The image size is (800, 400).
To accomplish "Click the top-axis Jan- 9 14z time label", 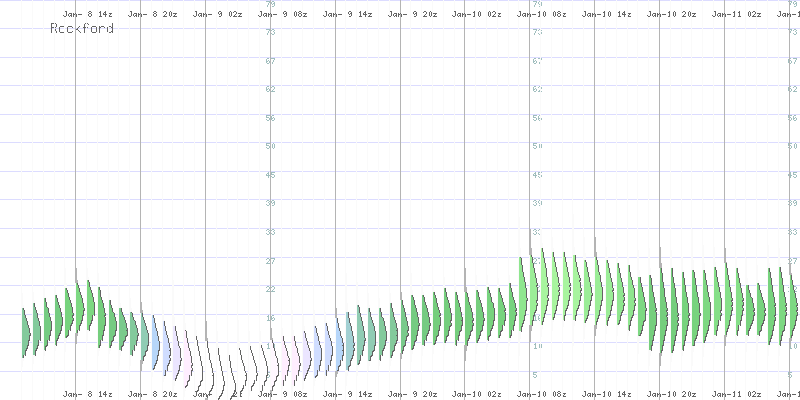I will [347, 15].
